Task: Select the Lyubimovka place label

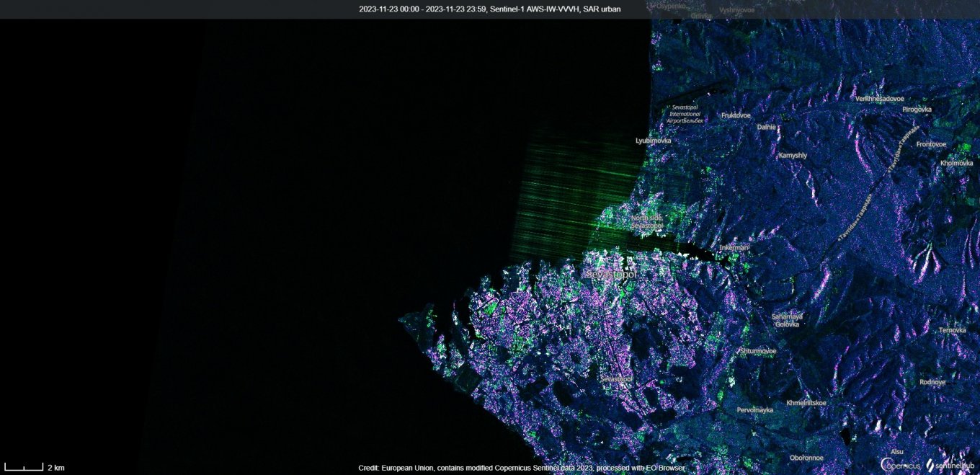Action: point(653,141)
